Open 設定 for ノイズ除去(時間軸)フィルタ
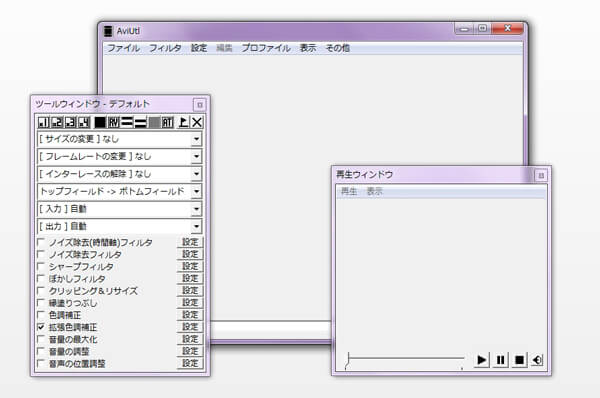The image size is (600, 398). tap(190, 242)
